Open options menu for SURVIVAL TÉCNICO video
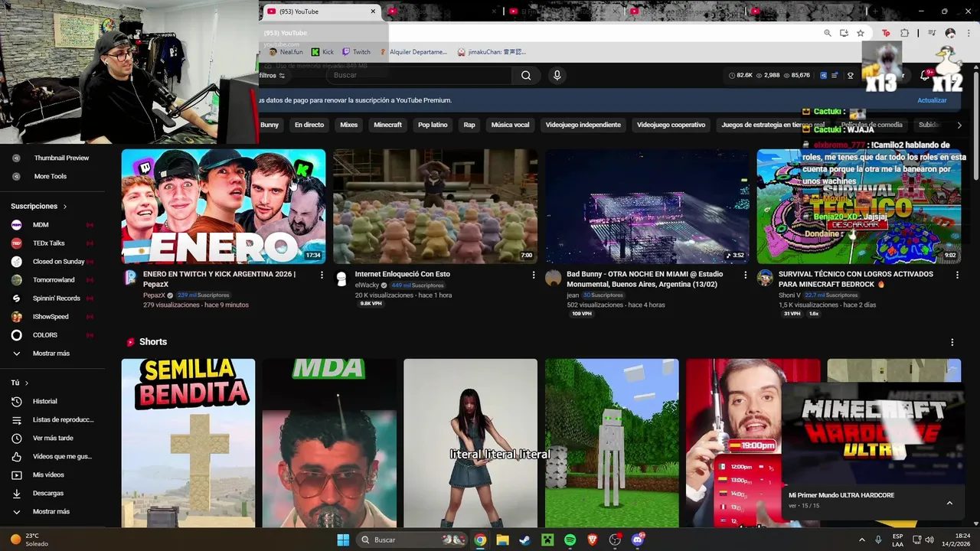Image resolution: width=980 pixels, height=551 pixels. [x=957, y=275]
